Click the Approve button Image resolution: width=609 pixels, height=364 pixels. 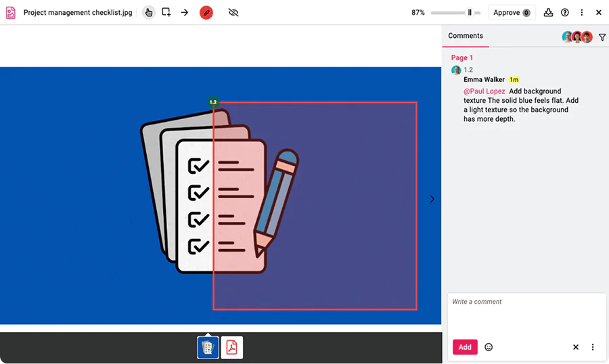(512, 12)
